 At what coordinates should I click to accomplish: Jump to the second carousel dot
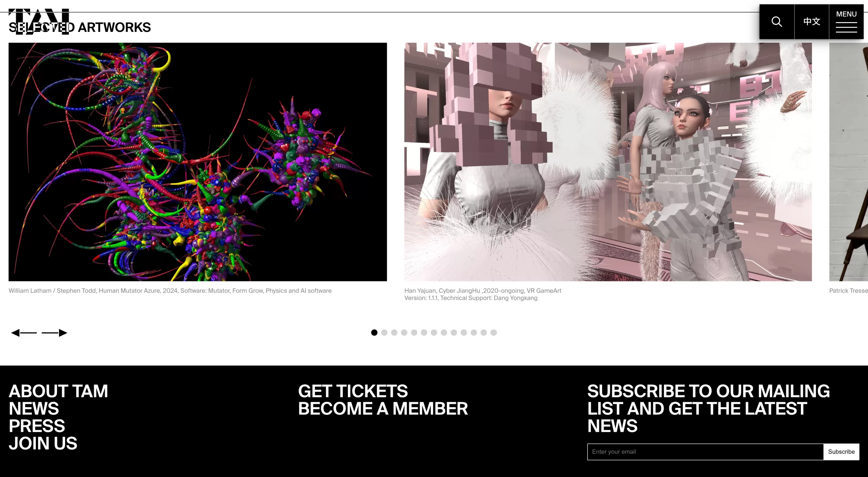tap(384, 333)
